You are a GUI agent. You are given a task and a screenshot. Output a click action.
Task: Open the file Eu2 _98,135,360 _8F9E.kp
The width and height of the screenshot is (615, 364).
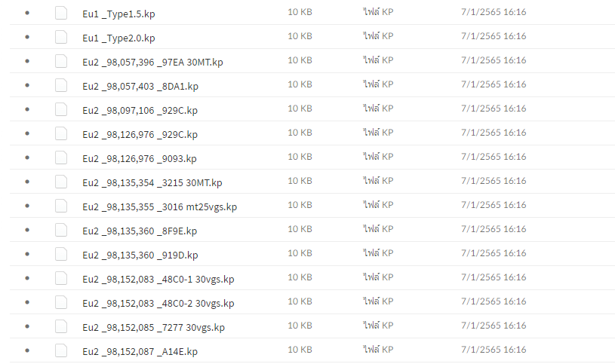[x=140, y=231]
